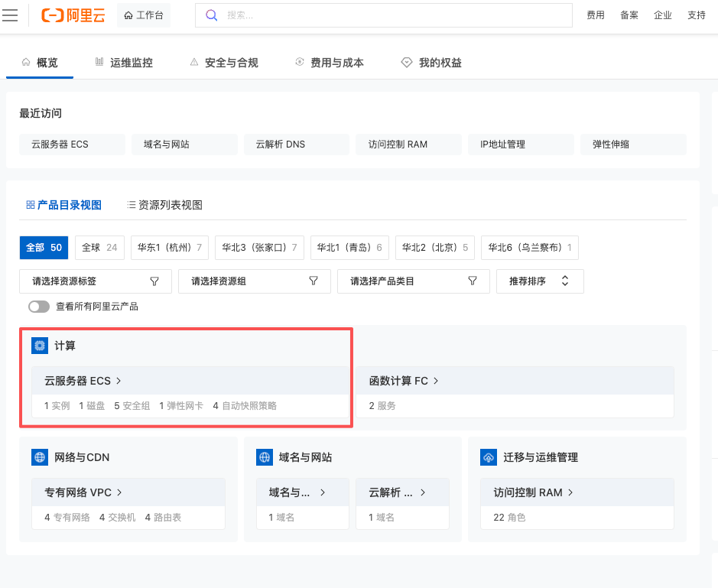Click the 工作台 workbench button
Viewport: 718px width, 588px height.
[x=144, y=15]
